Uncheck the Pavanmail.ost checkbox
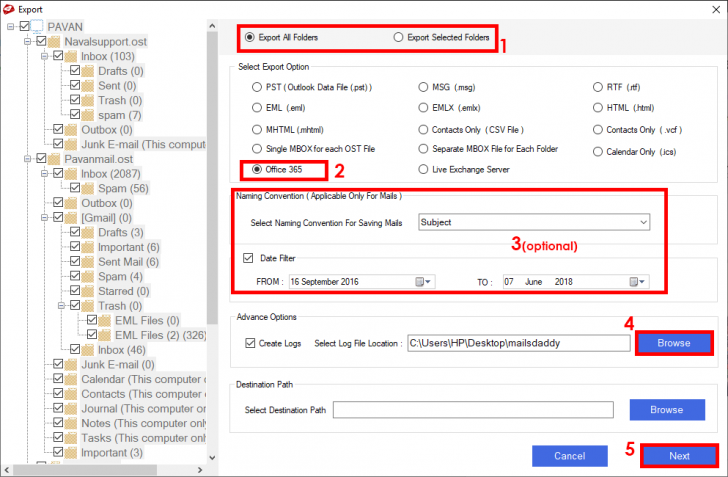 pos(41,158)
